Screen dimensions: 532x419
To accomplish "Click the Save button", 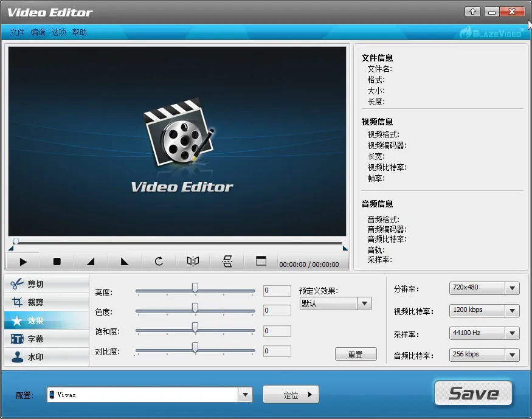I will coord(474,393).
